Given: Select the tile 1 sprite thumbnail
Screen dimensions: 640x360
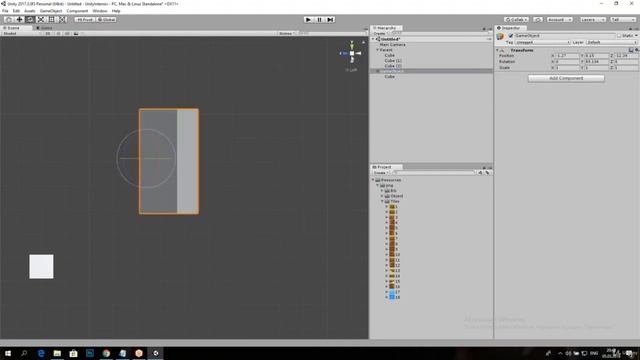Looking at the screenshot, I should point(392,207).
